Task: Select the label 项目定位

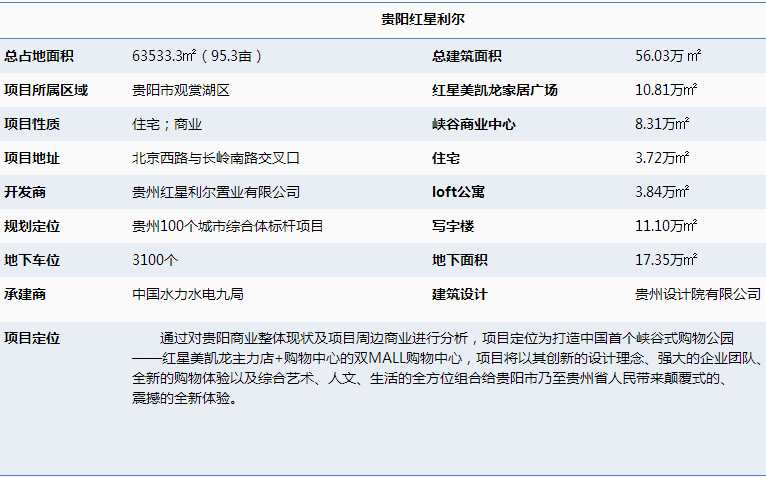Action: (32, 338)
